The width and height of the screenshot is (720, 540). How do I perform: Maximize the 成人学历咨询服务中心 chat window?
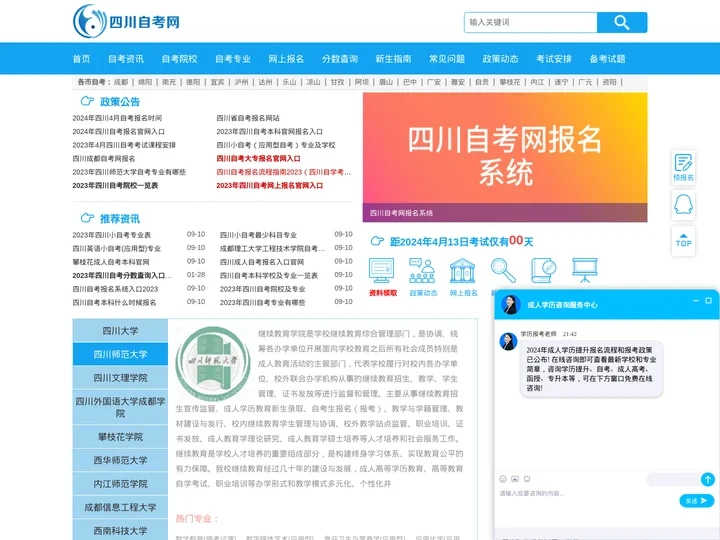coord(709,300)
